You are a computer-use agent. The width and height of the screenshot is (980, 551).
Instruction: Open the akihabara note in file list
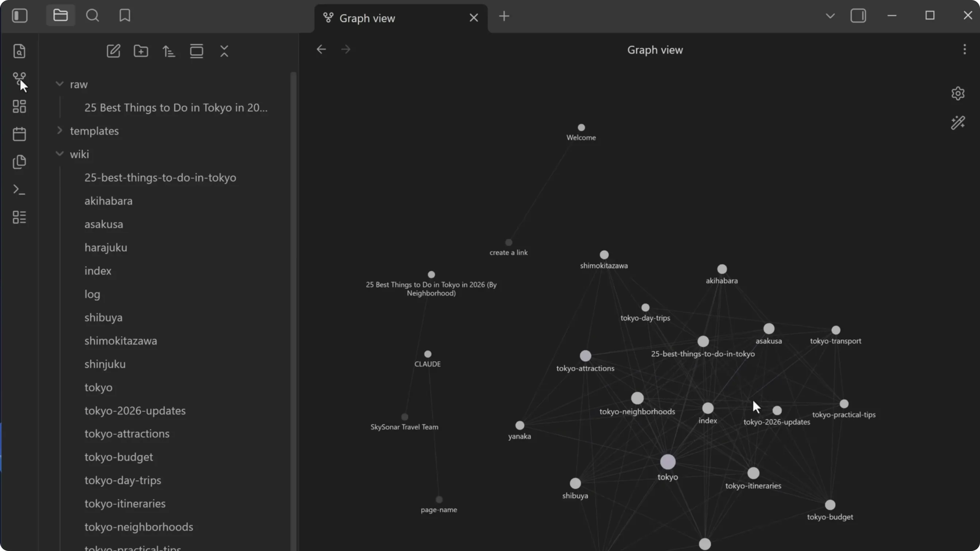[108, 201]
